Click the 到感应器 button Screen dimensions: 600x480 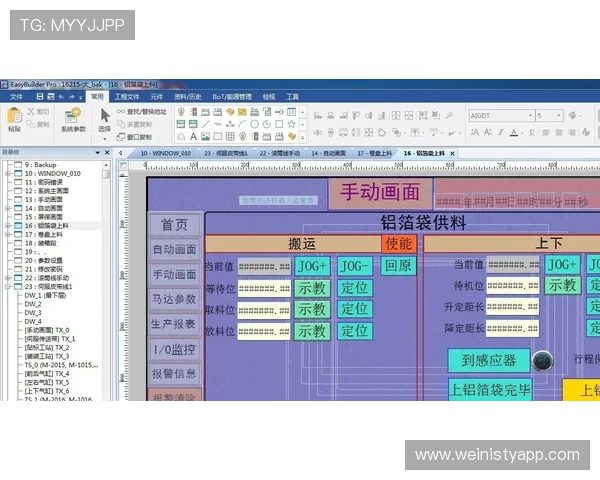click(489, 360)
